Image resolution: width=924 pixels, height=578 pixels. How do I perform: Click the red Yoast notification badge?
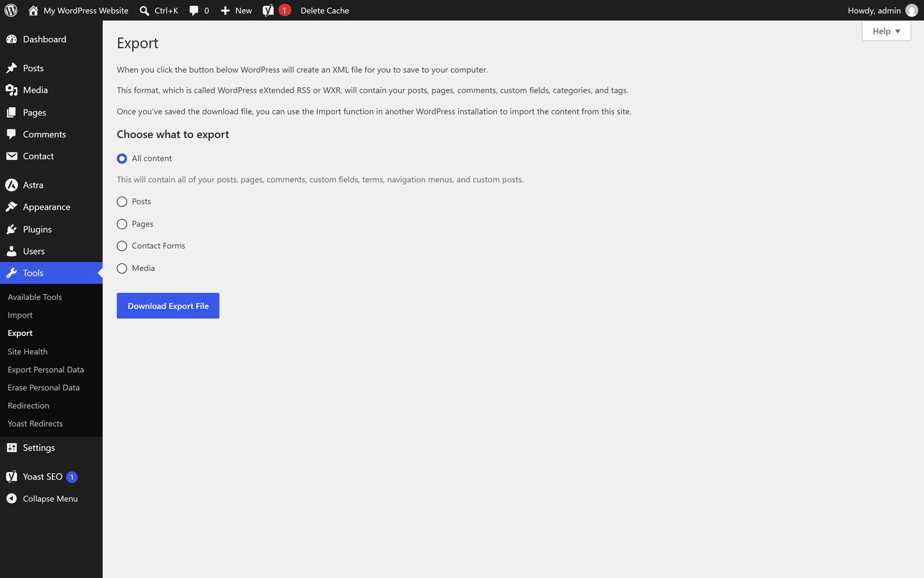[284, 10]
